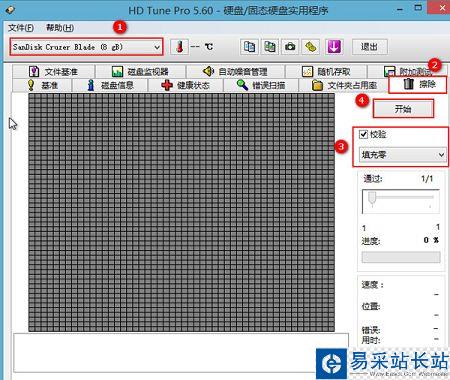The width and height of the screenshot is (450, 380).
Task: Open the 填充零 erase method dropdown
Action: click(403, 155)
